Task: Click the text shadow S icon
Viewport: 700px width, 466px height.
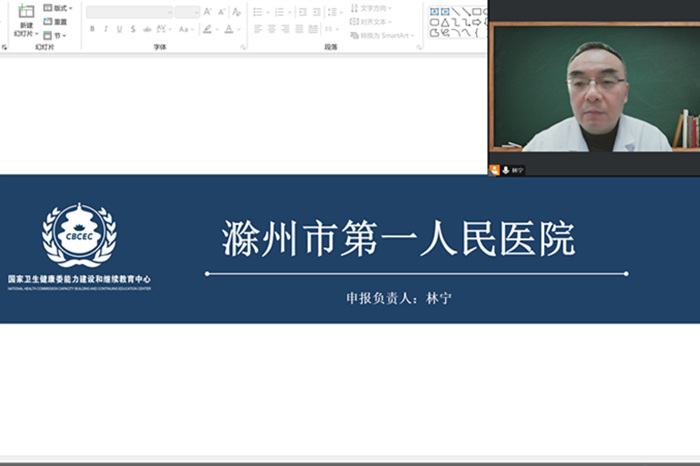Action: click(x=134, y=29)
